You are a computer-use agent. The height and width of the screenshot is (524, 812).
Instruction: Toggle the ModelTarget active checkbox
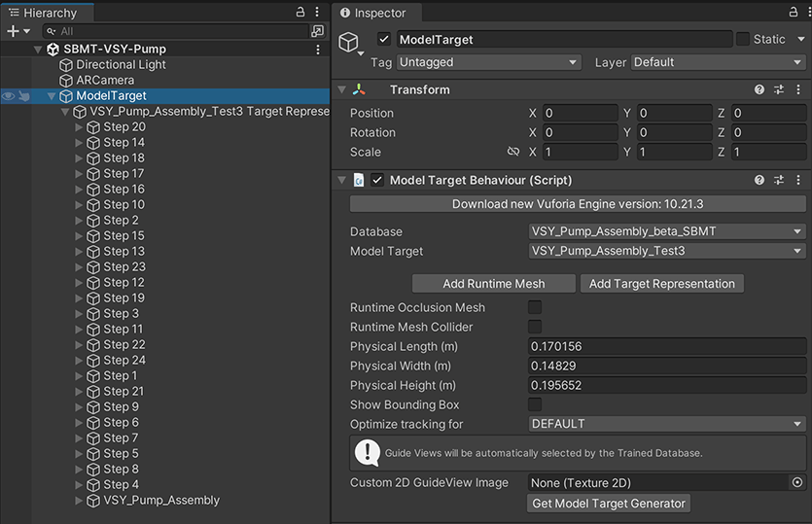tap(384, 39)
